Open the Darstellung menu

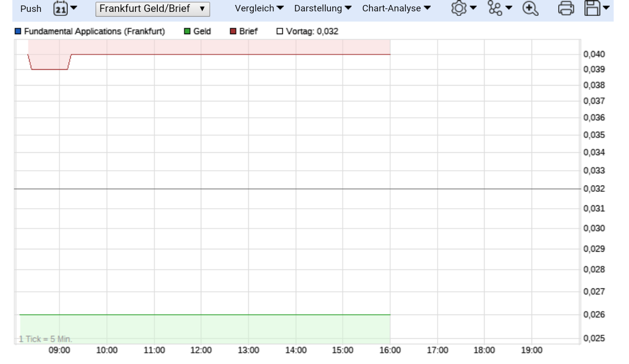322,8
